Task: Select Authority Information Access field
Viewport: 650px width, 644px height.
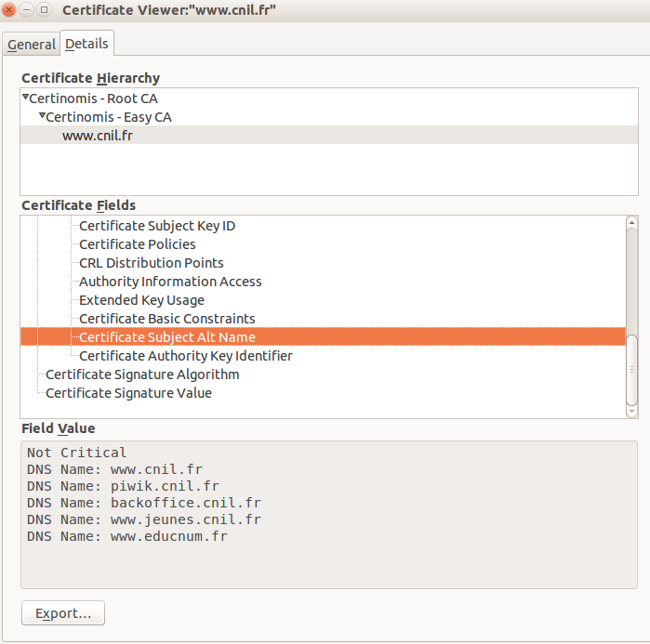Action: (170, 282)
